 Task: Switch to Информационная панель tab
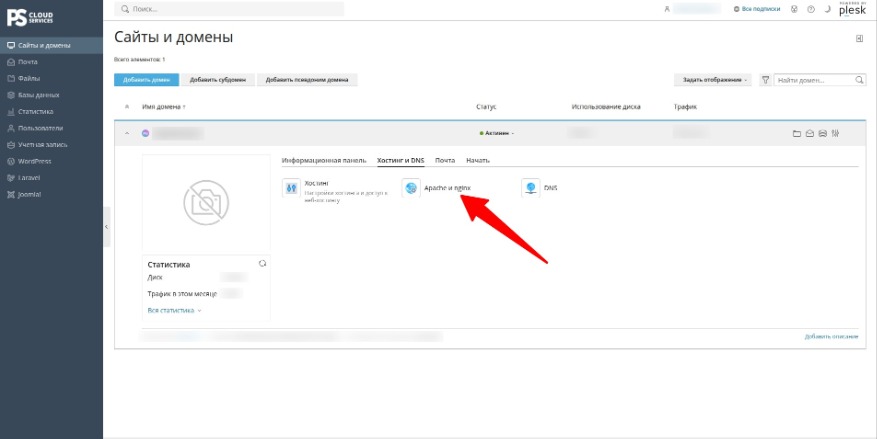coord(324,161)
